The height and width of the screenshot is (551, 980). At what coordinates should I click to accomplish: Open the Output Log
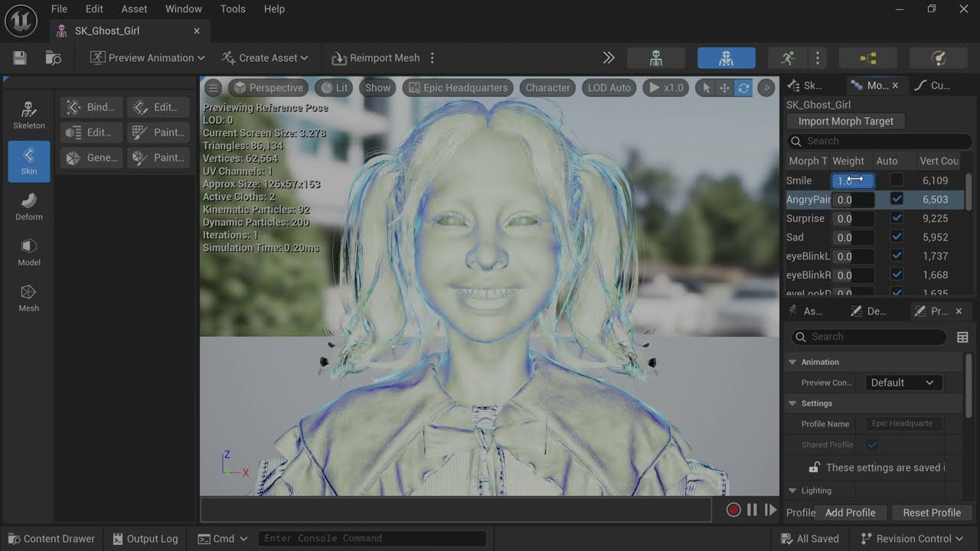pos(145,539)
